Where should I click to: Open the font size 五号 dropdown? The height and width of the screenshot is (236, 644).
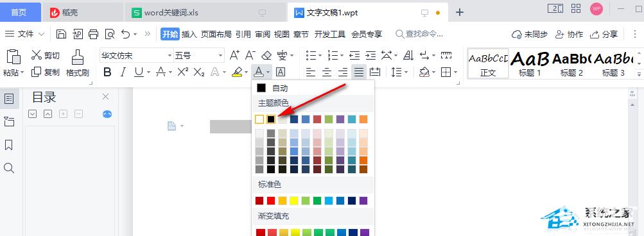click(221, 55)
